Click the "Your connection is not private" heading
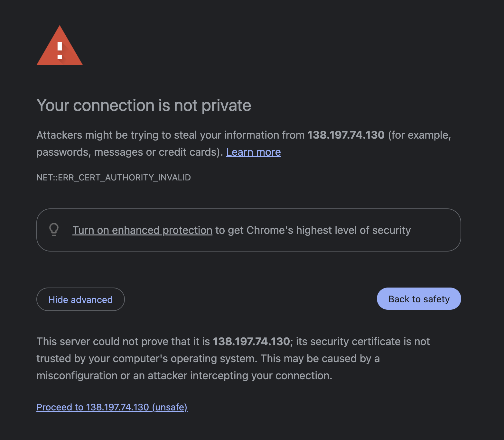 144,105
